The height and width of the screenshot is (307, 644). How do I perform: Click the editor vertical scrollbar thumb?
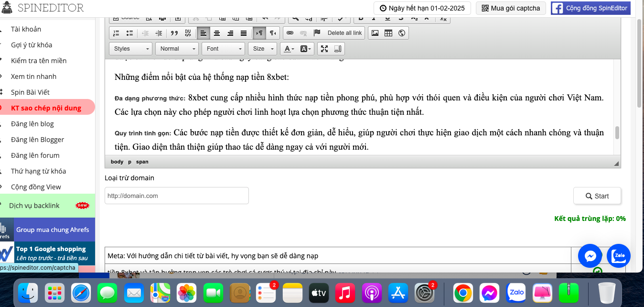617,132
